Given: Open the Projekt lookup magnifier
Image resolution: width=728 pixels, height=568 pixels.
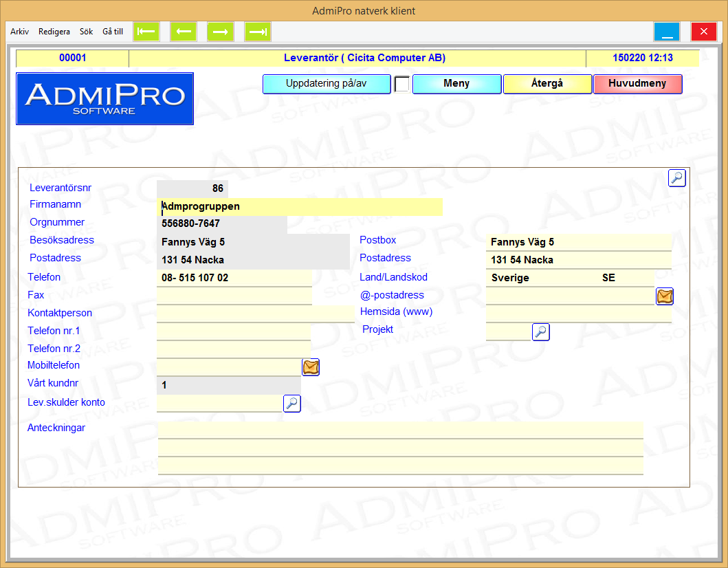Looking at the screenshot, I should (541, 332).
